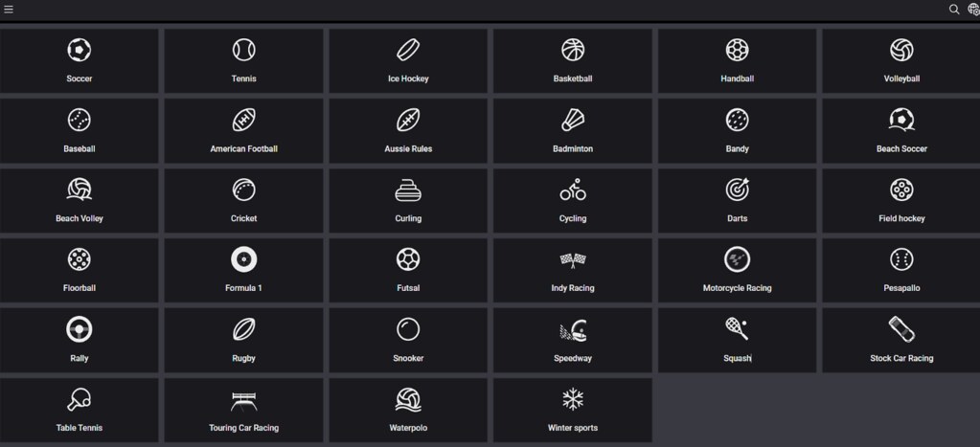Viewport: 980px width, 447px height.
Task: Select the Stock Car Racing icon
Action: pos(901,329)
